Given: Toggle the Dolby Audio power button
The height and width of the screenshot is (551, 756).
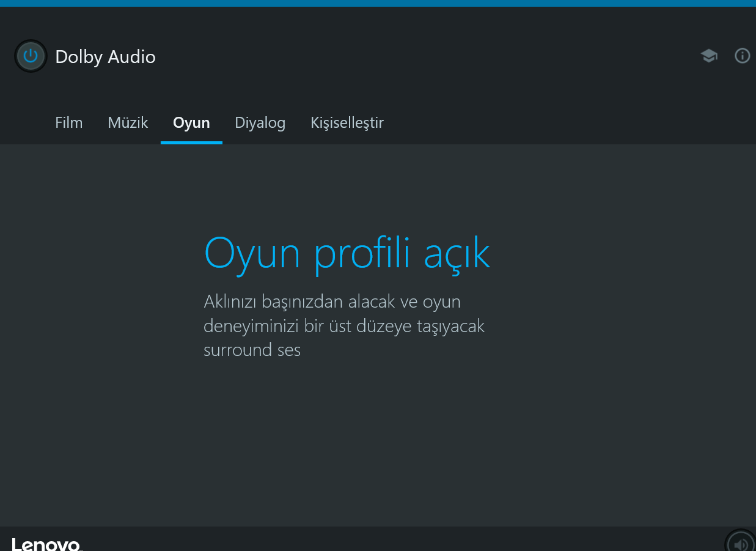Looking at the screenshot, I should click(x=31, y=56).
